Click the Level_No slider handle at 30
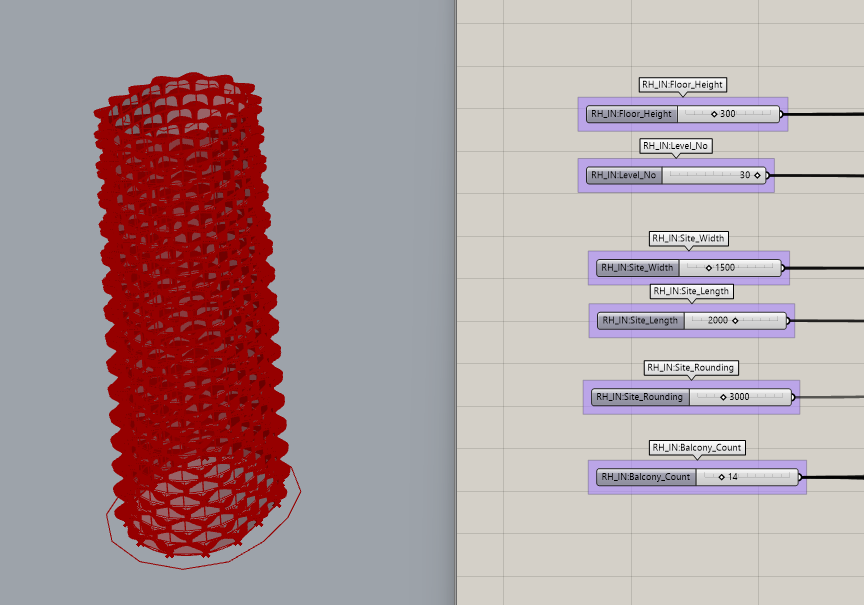 click(757, 175)
